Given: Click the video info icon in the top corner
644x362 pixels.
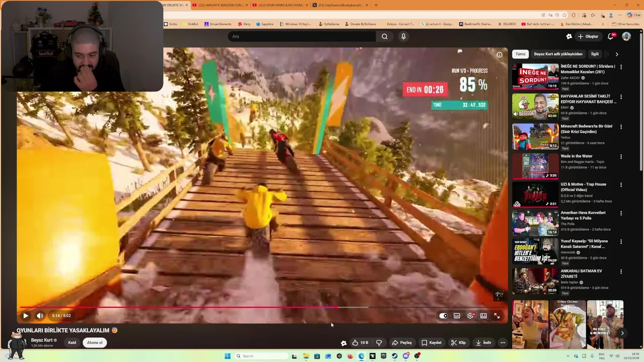Looking at the screenshot, I should pos(499,55).
